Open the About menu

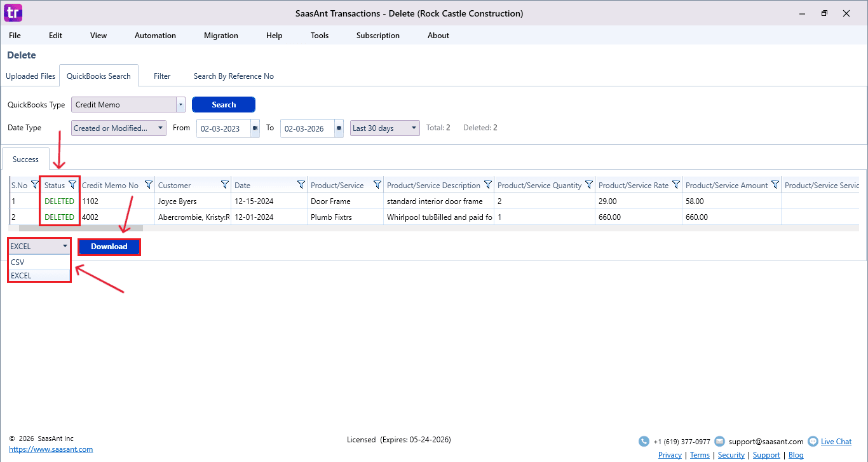tap(438, 36)
